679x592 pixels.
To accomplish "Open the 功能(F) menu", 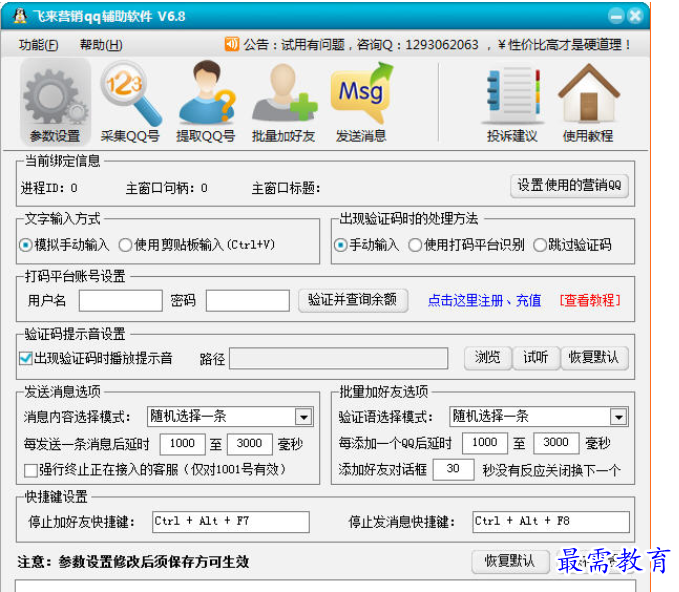I will tap(38, 45).
